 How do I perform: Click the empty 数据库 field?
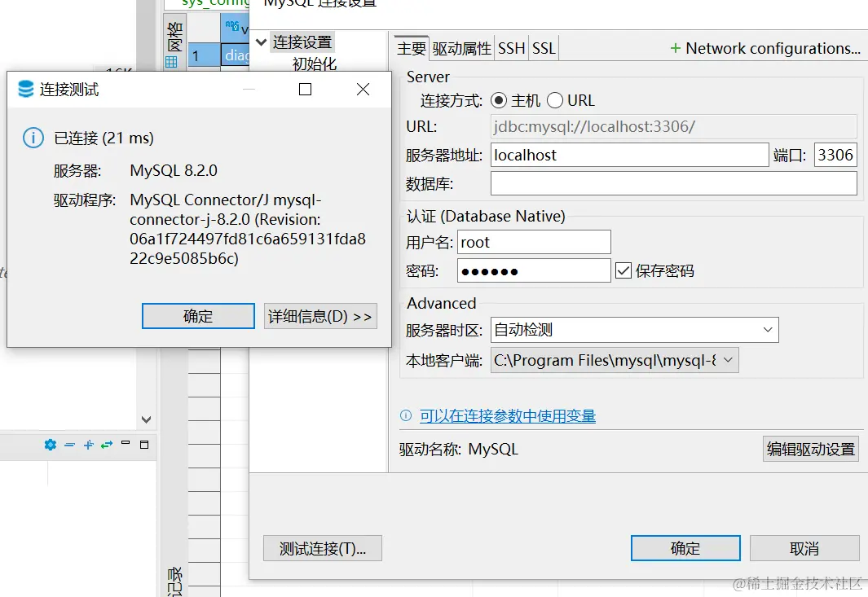pos(674,183)
